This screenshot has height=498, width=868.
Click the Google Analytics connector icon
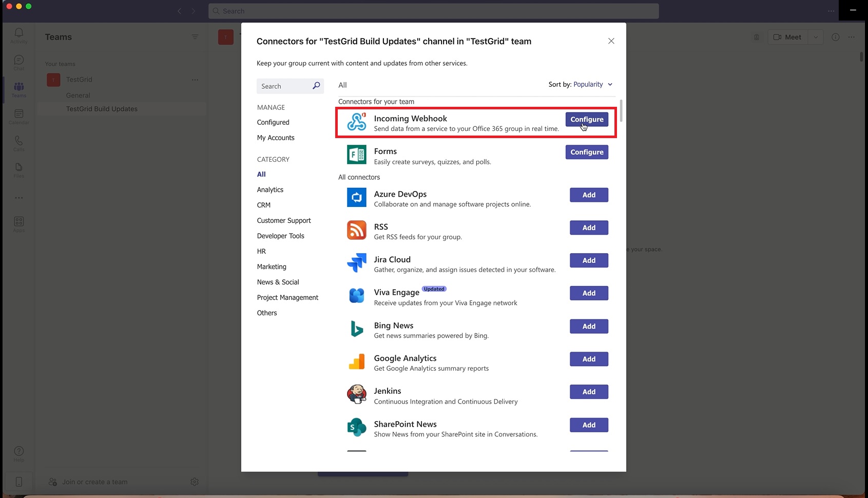point(356,361)
